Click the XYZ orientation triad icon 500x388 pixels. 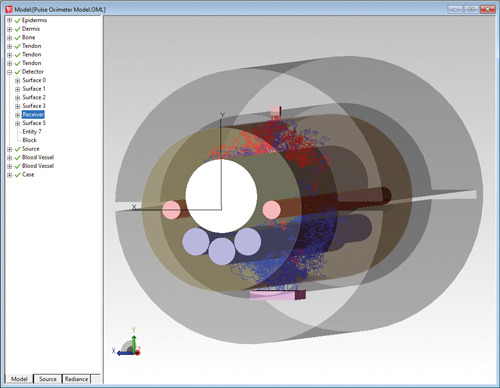pyautogui.click(x=127, y=342)
